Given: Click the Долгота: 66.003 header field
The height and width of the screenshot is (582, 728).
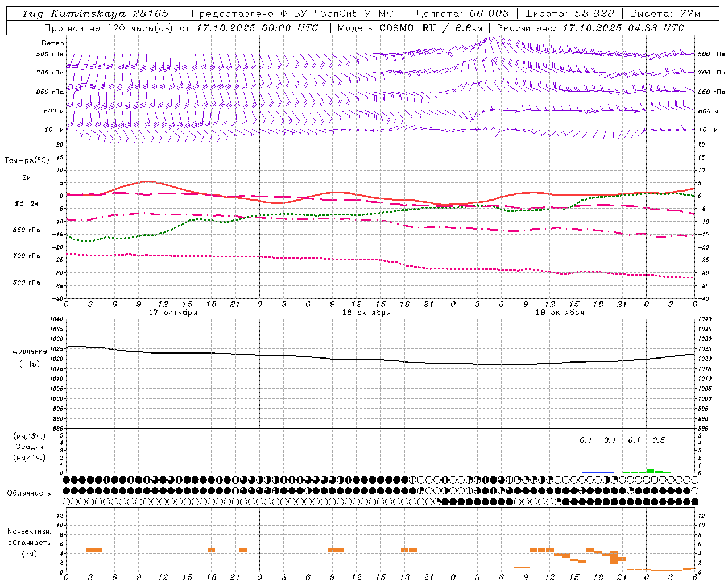Looking at the screenshot, I should (x=462, y=14).
